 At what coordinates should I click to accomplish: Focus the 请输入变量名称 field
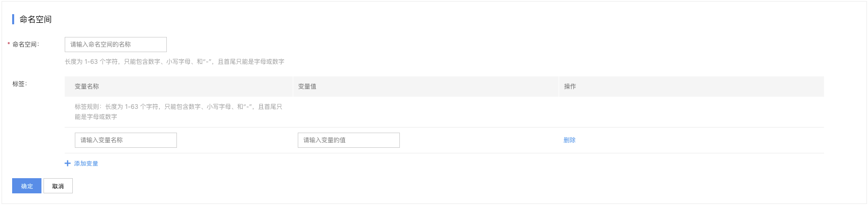coord(126,140)
